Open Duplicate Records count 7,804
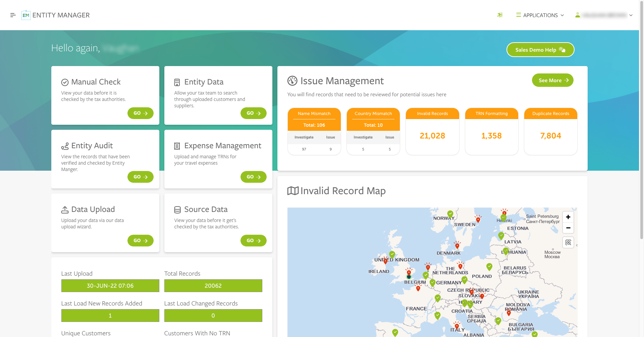Screen dimensions: 644x337 pyautogui.click(x=550, y=136)
